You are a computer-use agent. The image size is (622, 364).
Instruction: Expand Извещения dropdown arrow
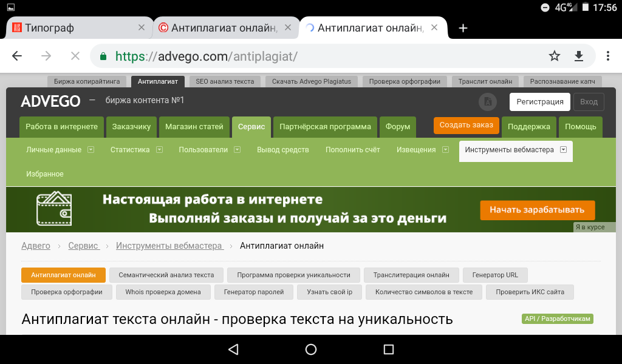pos(445,149)
